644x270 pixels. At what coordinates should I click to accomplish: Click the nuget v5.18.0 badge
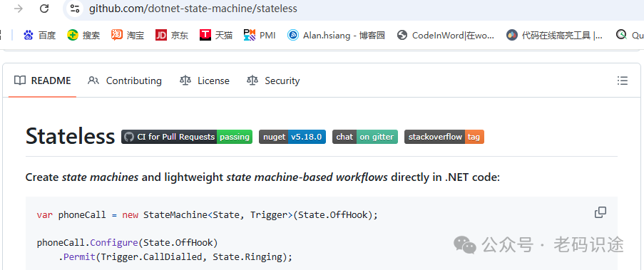point(292,137)
